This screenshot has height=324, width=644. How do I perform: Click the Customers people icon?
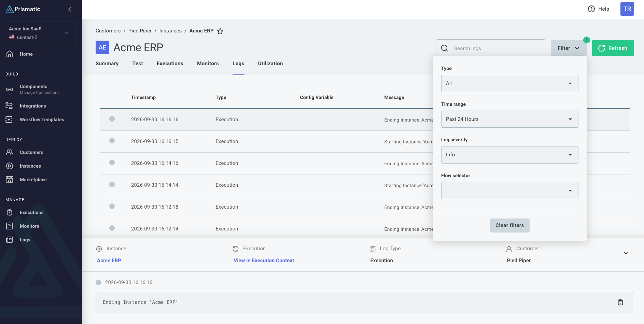(x=10, y=152)
